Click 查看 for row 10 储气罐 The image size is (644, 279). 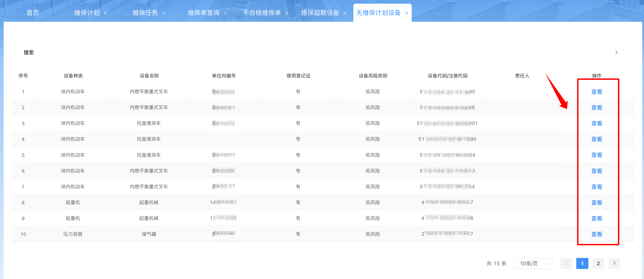596,234
